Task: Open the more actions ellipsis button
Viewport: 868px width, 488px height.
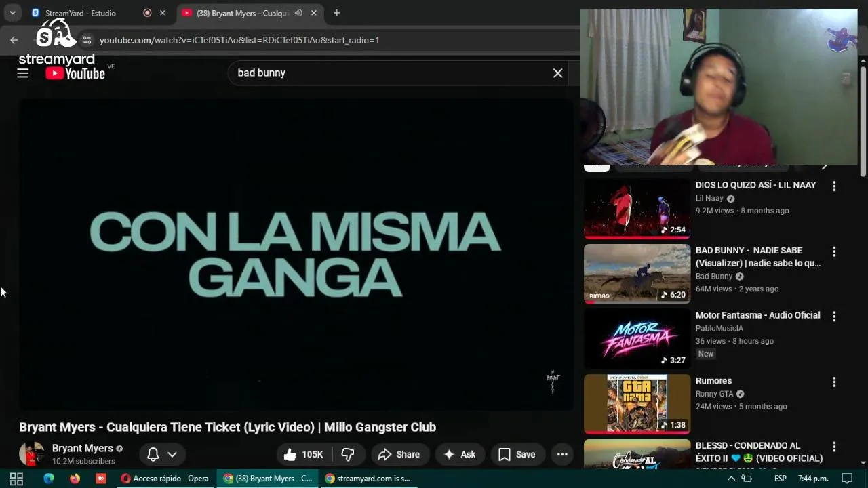Action: tap(562, 454)
